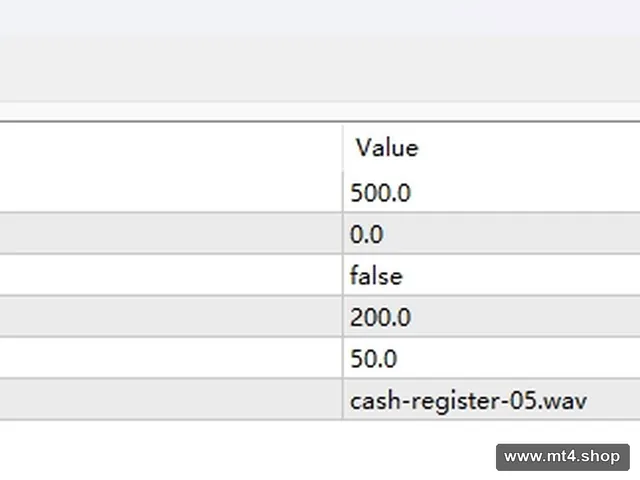The height and width of the screenshot is (480, 640).
Task: Select the name cell beside 200.0
Action: pos(171,317)
